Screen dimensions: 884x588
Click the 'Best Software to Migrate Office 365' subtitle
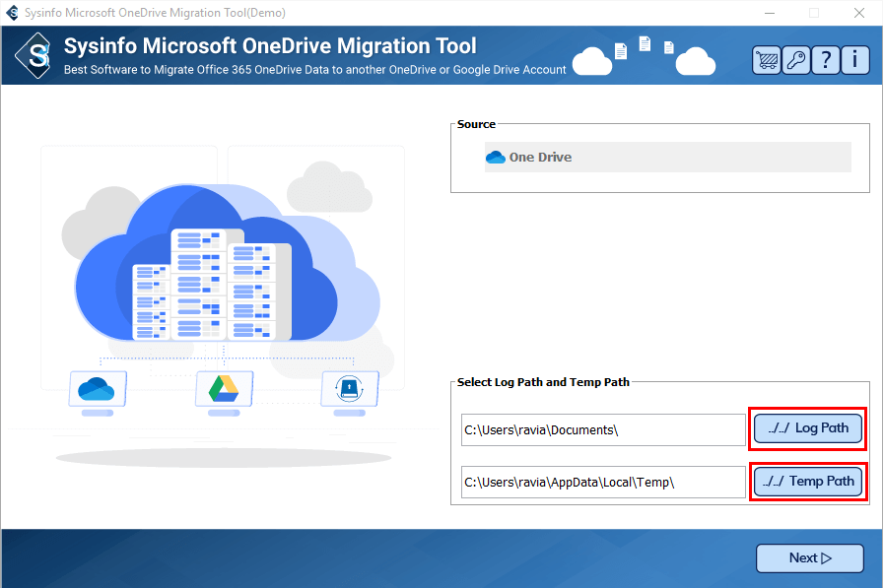coord(314,70)
